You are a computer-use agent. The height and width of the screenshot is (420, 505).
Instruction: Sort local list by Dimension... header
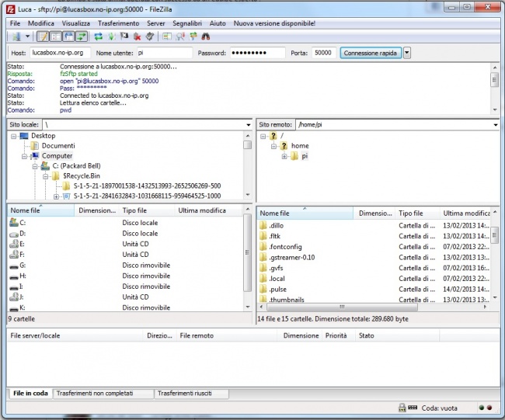[96, 210]
